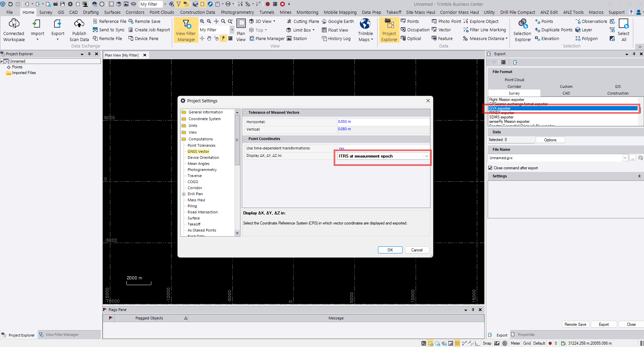Toggle auto-hide pin on Project Explorer pane
The width and height of the screenshot is (644, 347).
(x=89, y=54)
